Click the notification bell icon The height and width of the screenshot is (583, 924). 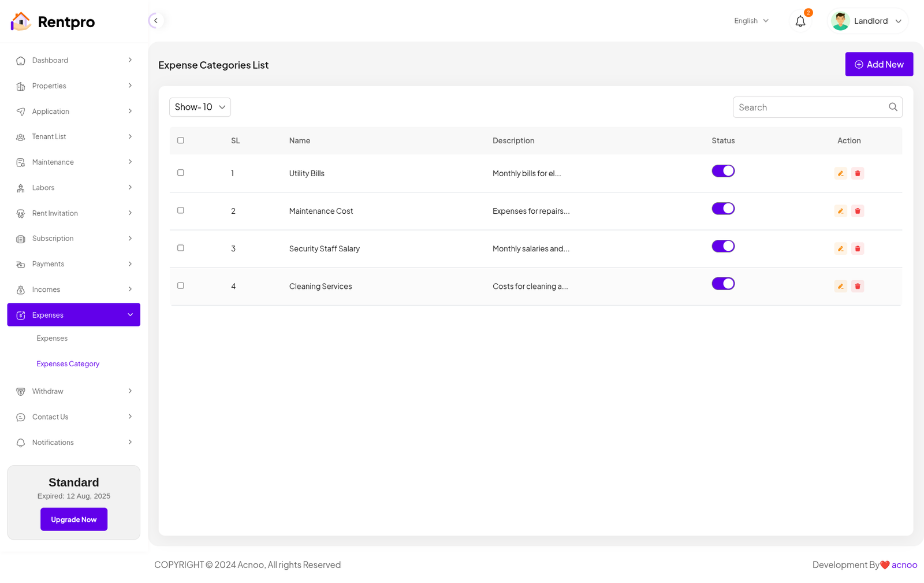[800, 21]
